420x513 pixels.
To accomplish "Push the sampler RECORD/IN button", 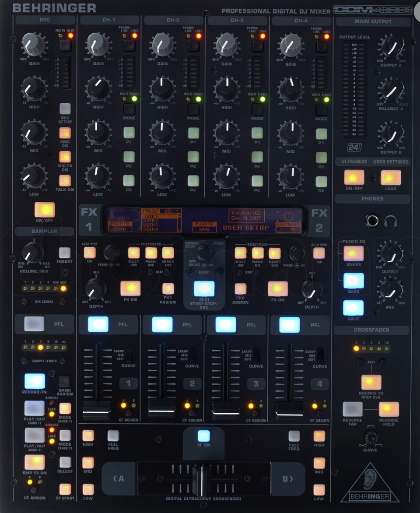I will [x=35, y=381].
